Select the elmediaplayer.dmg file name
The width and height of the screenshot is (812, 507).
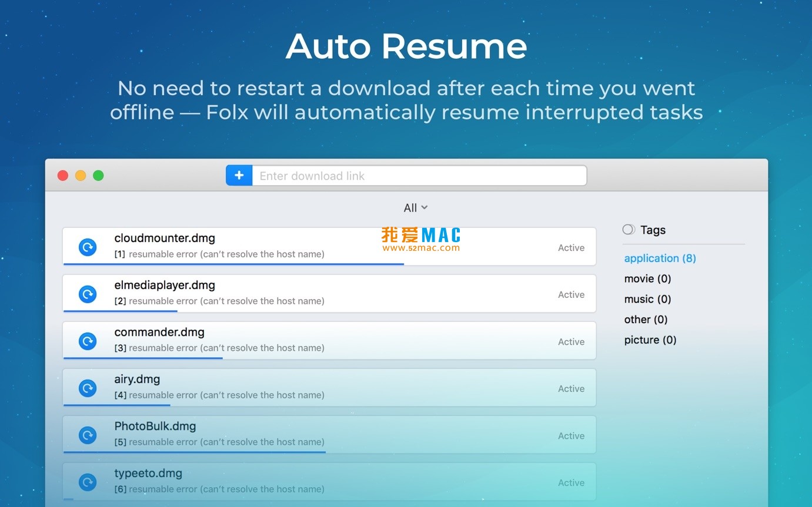[165, 286]
